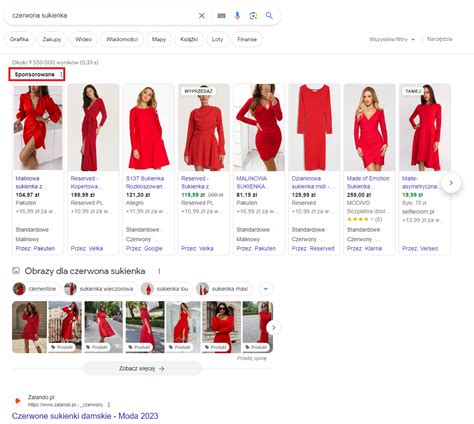The width and height of the screenshot is (474, 424).
Task: Click the Przez: Verseo link
Action: 420,248
